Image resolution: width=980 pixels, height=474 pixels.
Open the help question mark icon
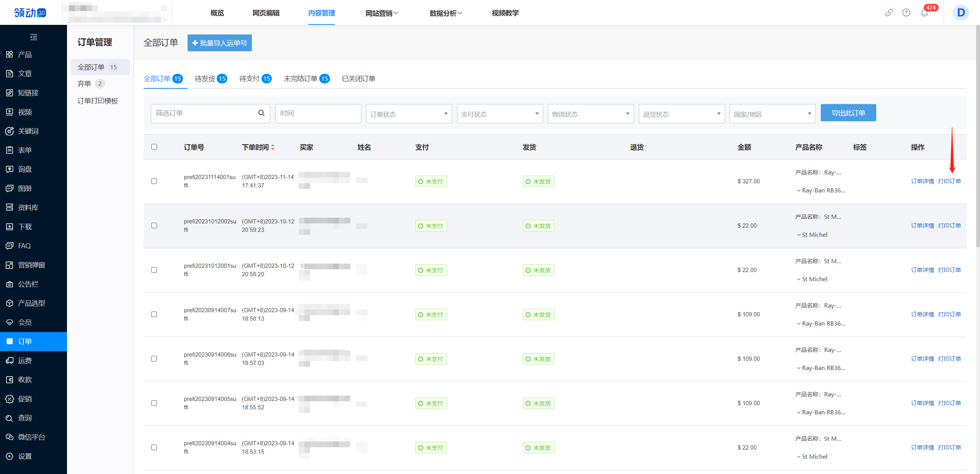coord(906,13)
